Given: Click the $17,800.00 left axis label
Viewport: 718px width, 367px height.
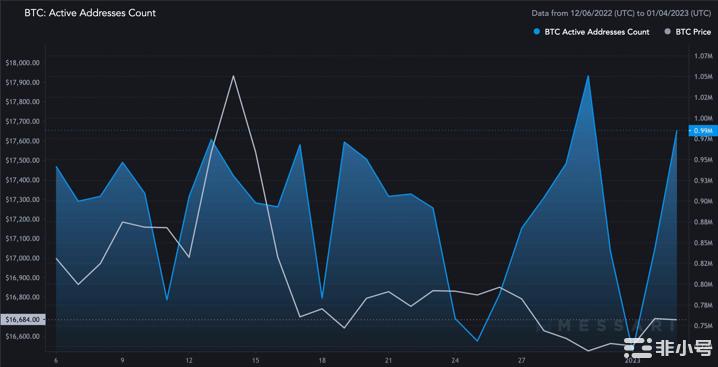Looking at the screenshot, I should click(22, 102).
